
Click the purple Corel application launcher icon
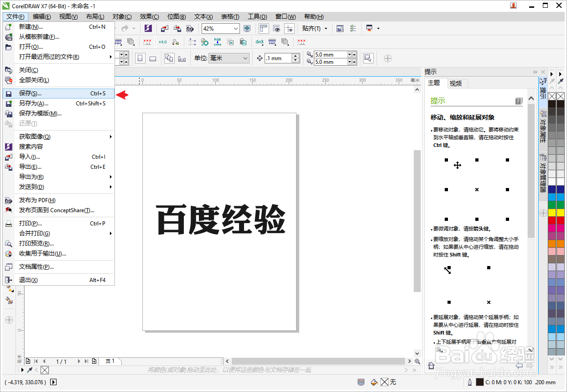[147, 28]
